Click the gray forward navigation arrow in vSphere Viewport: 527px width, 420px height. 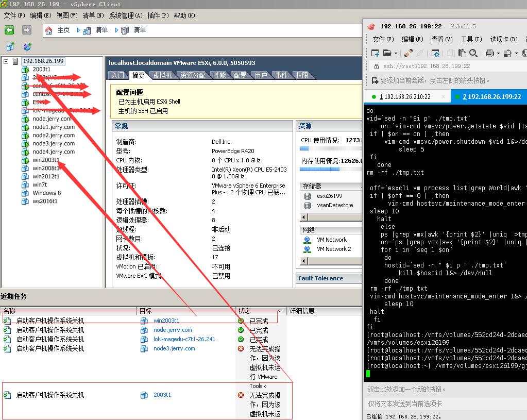pos(27,30)
